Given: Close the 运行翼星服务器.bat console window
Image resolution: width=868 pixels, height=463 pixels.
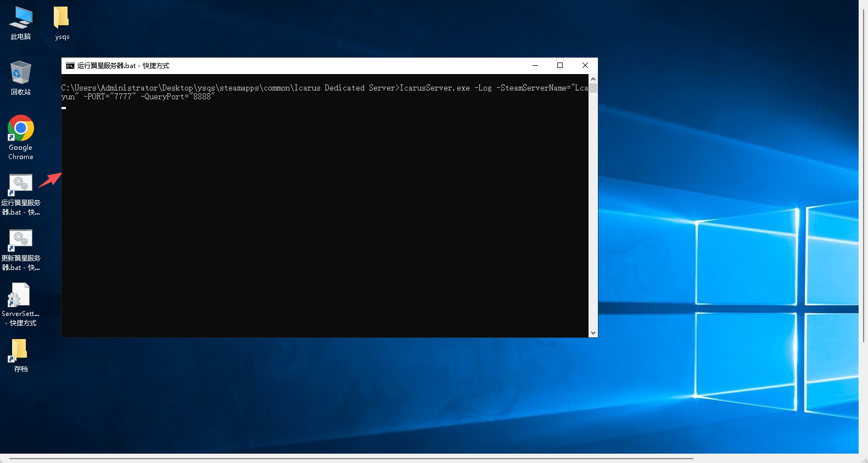Looking at the screenshot, I should pos(585,66).
